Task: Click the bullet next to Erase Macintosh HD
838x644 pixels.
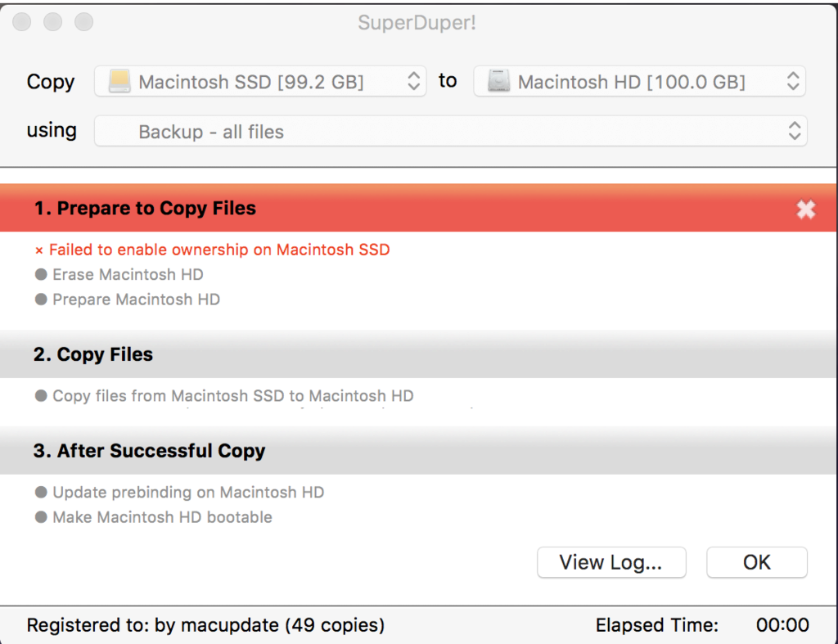Action: click(41, 275)
